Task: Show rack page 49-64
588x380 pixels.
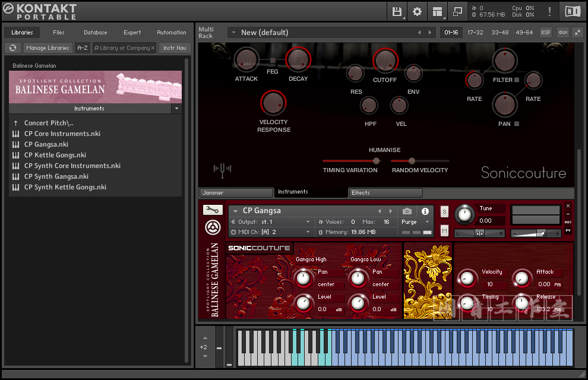Action: pyautogui.click(x=524, y=33)
